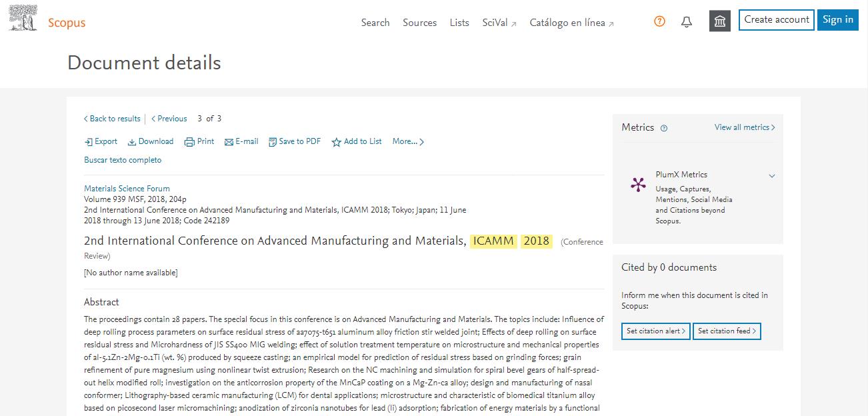Click the PlumX Metrics logo icon
The width and height of the screenshot is (868, 416).
click(x=638, y=185)
